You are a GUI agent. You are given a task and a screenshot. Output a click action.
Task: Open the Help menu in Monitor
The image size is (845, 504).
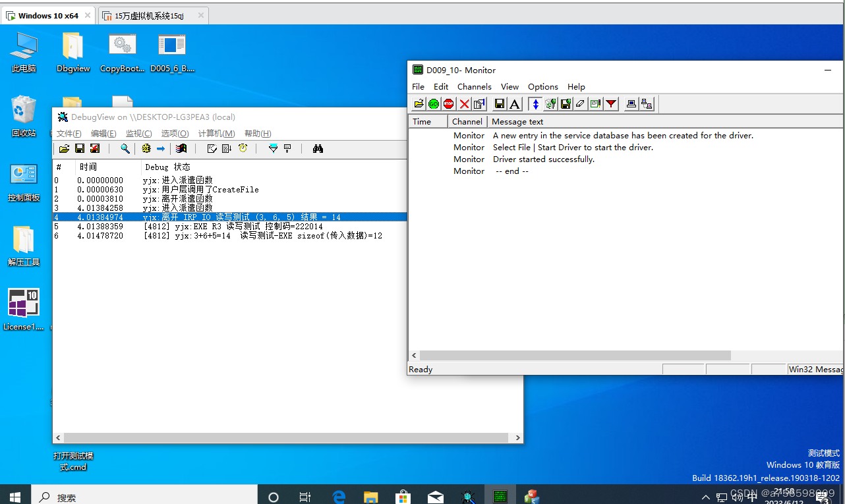[576, 86]
